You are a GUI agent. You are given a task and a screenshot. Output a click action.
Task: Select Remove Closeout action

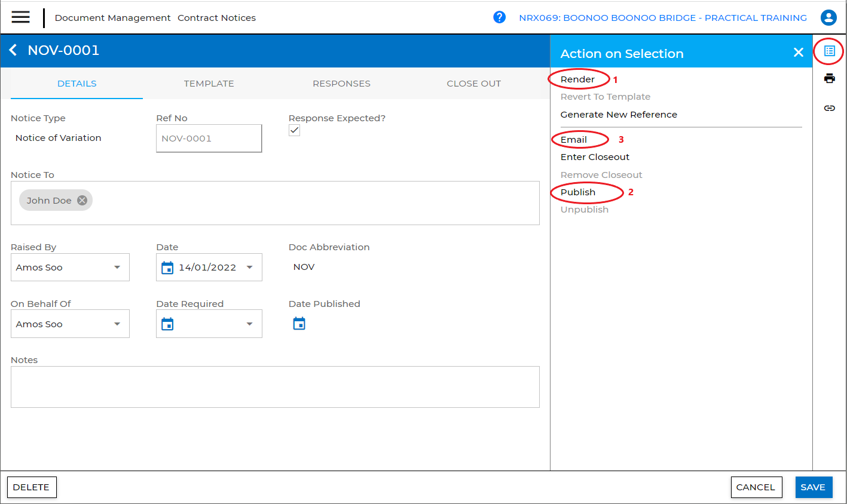pyautogui.click(x=601, y=175)
